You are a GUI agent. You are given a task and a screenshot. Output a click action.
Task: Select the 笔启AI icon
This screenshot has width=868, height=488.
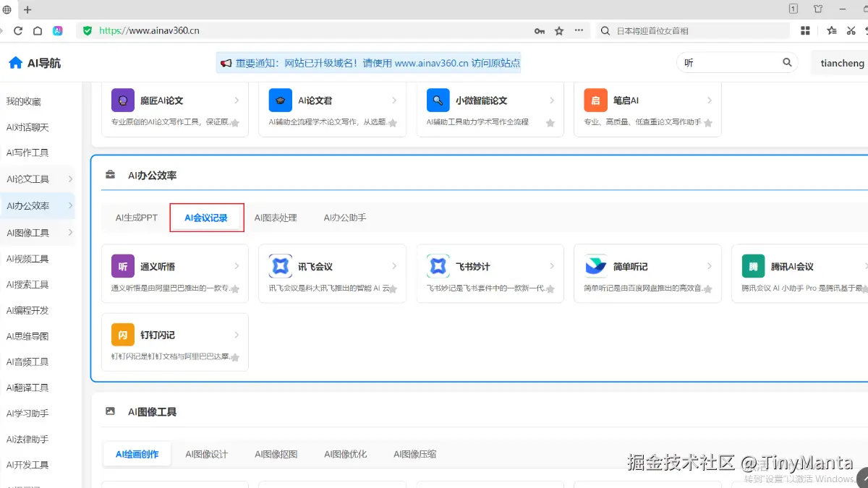[x=595, y=99]
